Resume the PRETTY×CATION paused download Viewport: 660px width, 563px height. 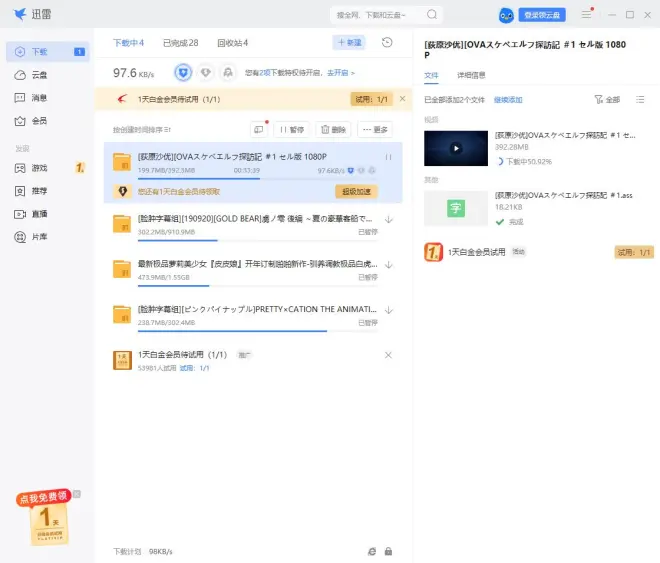pyautogui.click(x=388, y=310)
